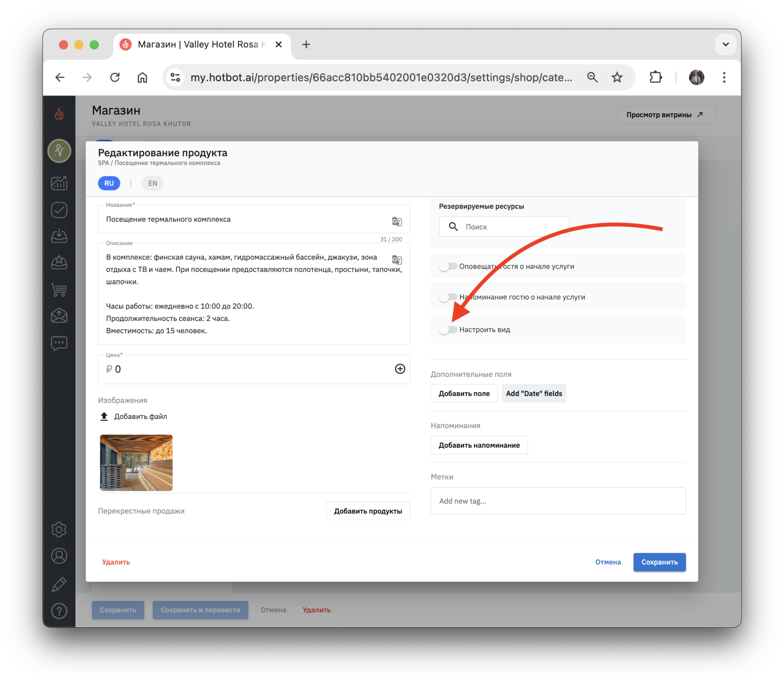Go to browser home page
This screenshot has height=684, width=784.
point(142,78)
